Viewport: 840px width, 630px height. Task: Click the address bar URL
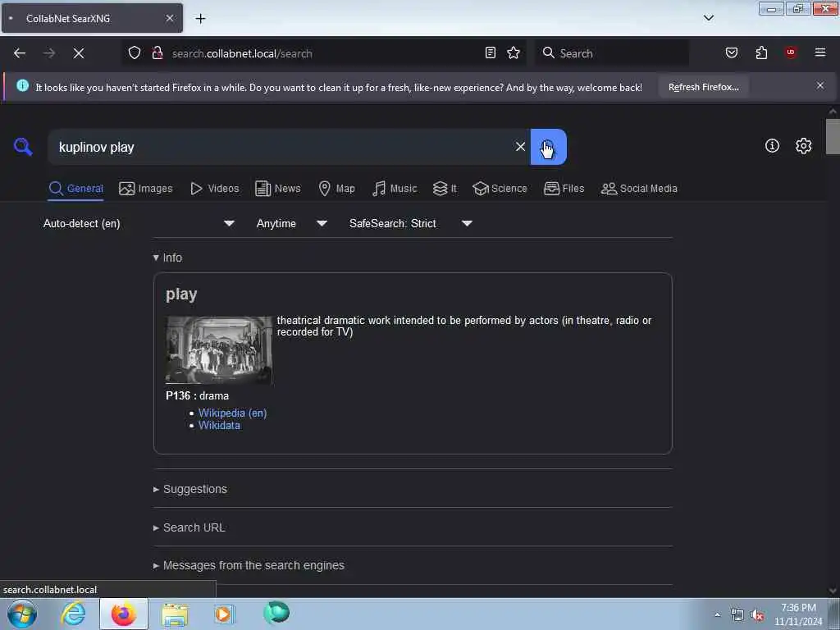click(x=242, y=53)
